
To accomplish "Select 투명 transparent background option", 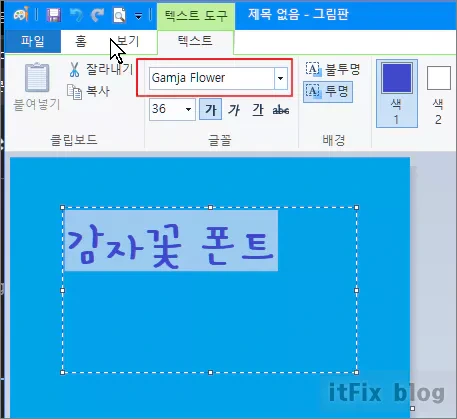I will [328, 91].
